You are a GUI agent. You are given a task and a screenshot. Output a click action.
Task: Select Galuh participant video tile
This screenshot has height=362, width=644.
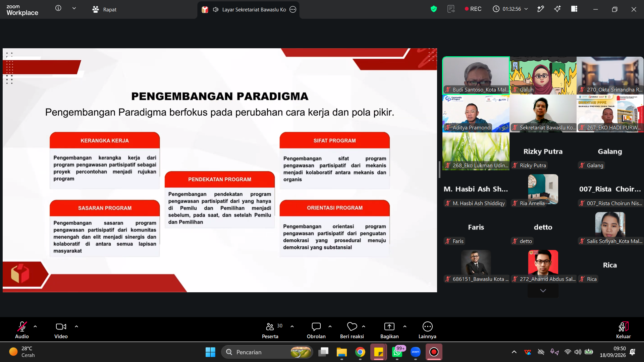click(x=543, y=75)
